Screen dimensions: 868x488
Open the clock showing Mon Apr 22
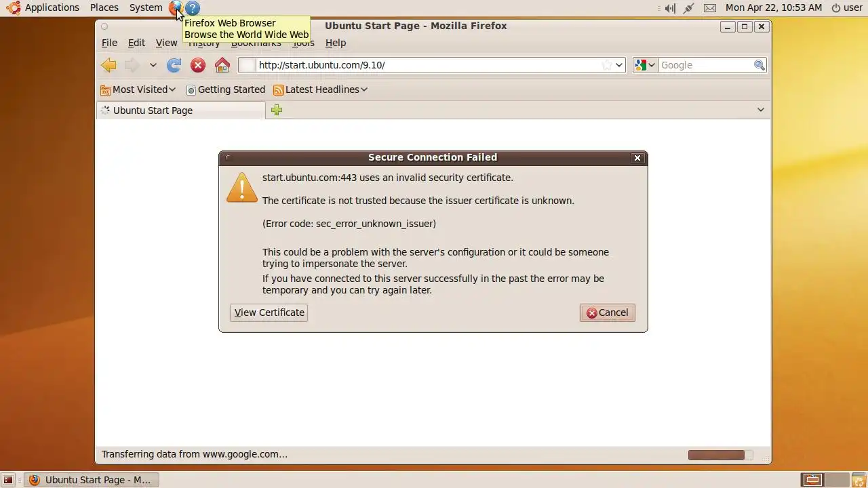(x=774, y=7)
